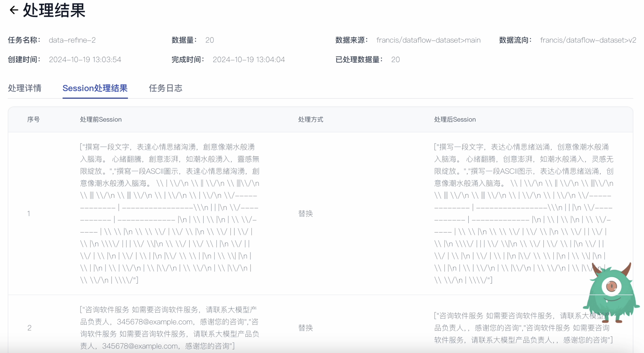Click the data source francis/dataflow-dataset>main
The width and height of the screenshot is (644, 353).
click(428, 40)
